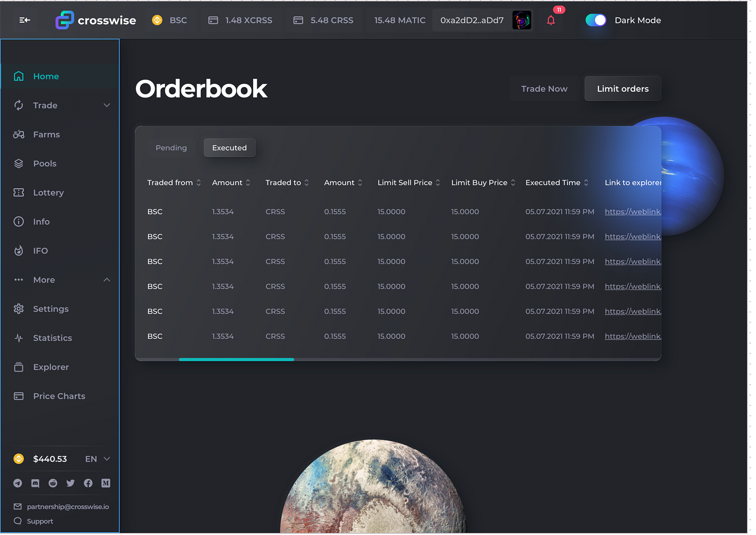756x535 pixels.
Task: Click the Support chat bubble icon
Action: (18, 521)
